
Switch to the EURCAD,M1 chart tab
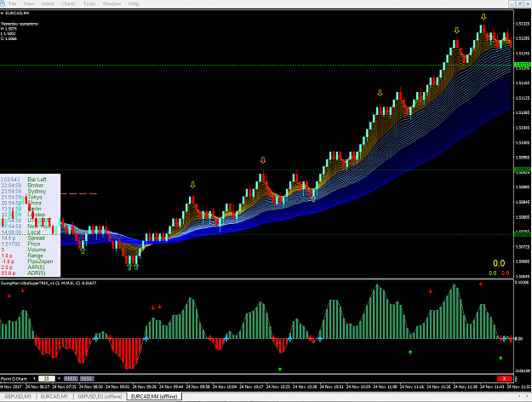(54, 396)
